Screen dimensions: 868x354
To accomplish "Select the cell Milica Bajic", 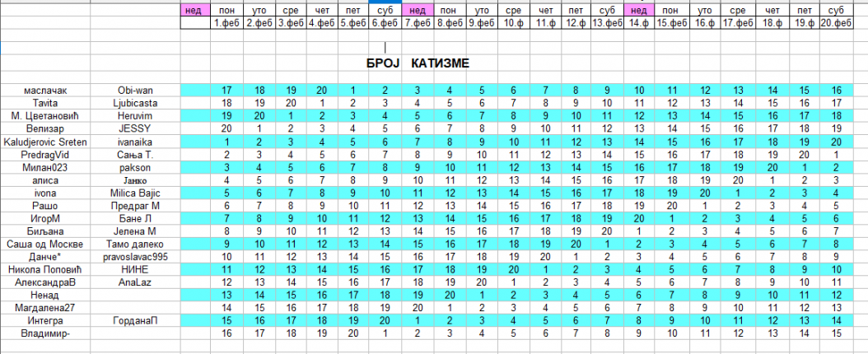I will tap(135, 193).
